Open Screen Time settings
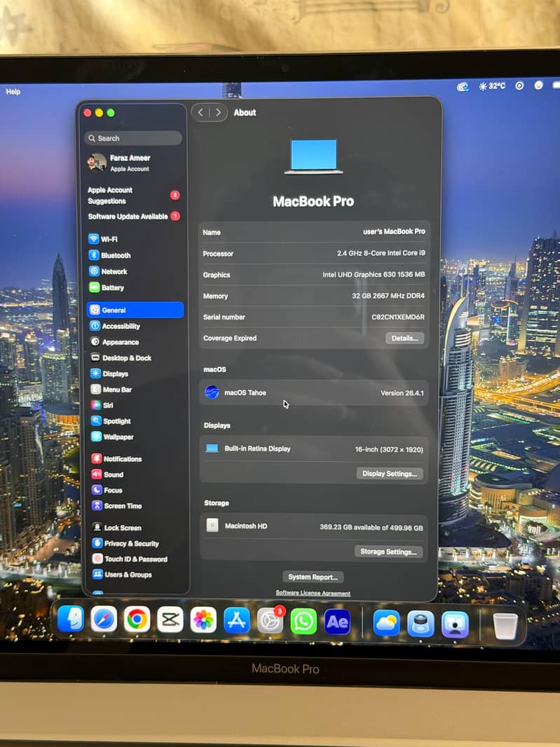560x747 pixels. pyautogui.click(x=117, y=506)
